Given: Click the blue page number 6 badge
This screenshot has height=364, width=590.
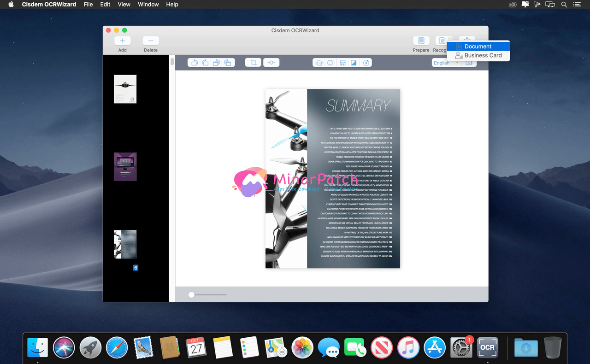Looking at the screenshot, I should coord(136,268).
